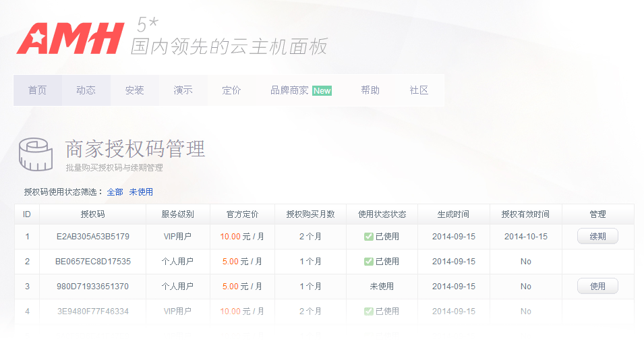Open the 帮助 menu item
Screen dimensions: 644x354
(x=370, y=90)
